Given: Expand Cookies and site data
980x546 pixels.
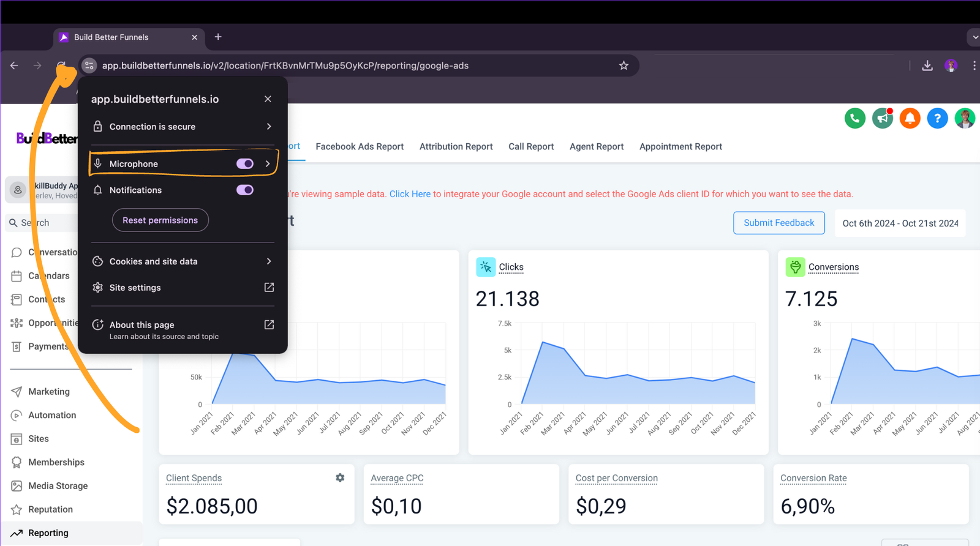Looking at the screenshot, I should coord(268,261).
